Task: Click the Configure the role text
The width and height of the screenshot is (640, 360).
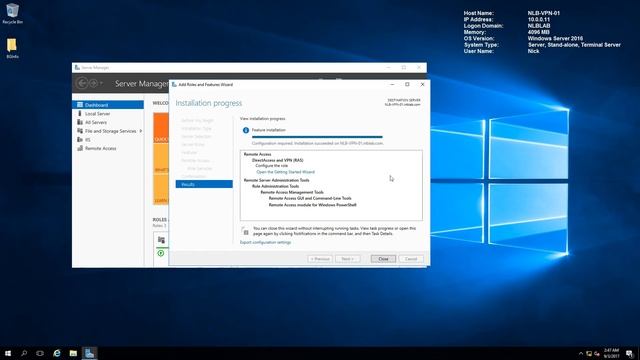Action: tap(271, 166)
